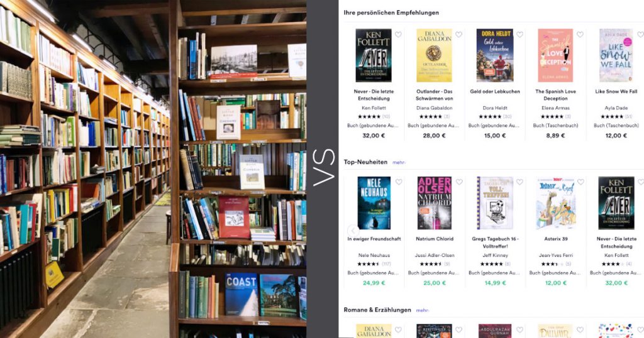The image size is (644, 338).
Task: Open mehr link next to Top-Neuheiten
Action: 399,163
